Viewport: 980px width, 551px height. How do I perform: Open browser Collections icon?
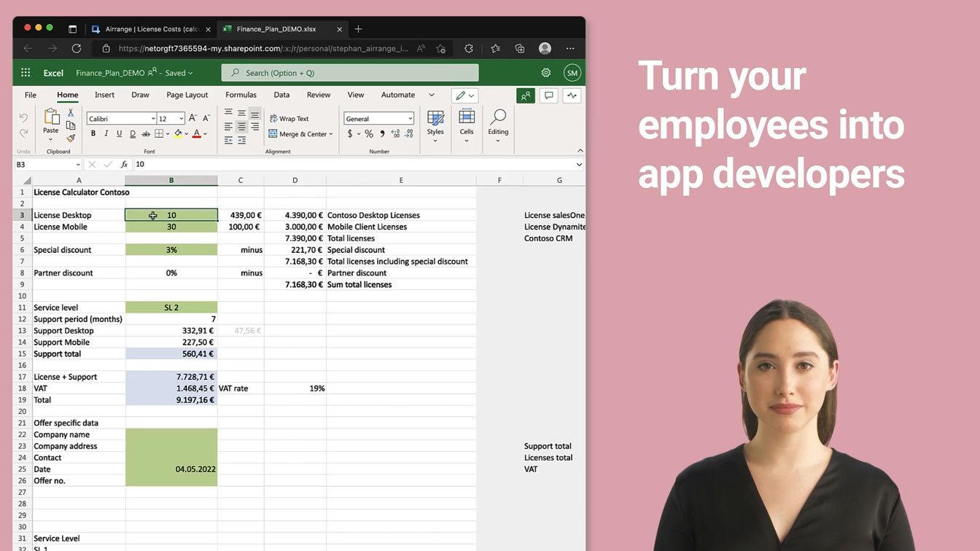(520, 49)
